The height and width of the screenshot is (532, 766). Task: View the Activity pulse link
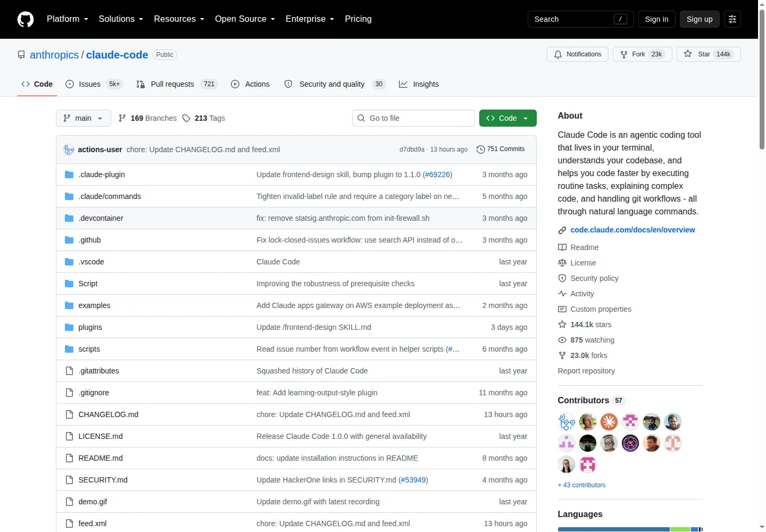[x=576, y=294]
